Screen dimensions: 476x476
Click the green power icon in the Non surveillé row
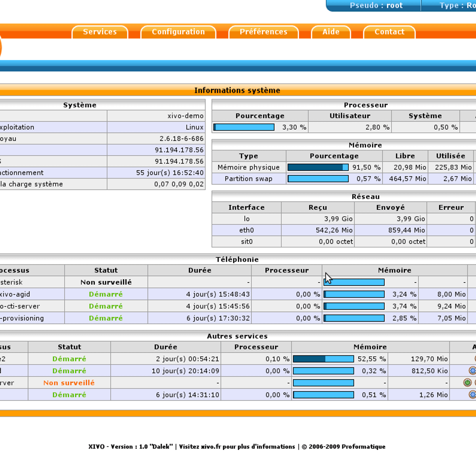coord(467,383)
